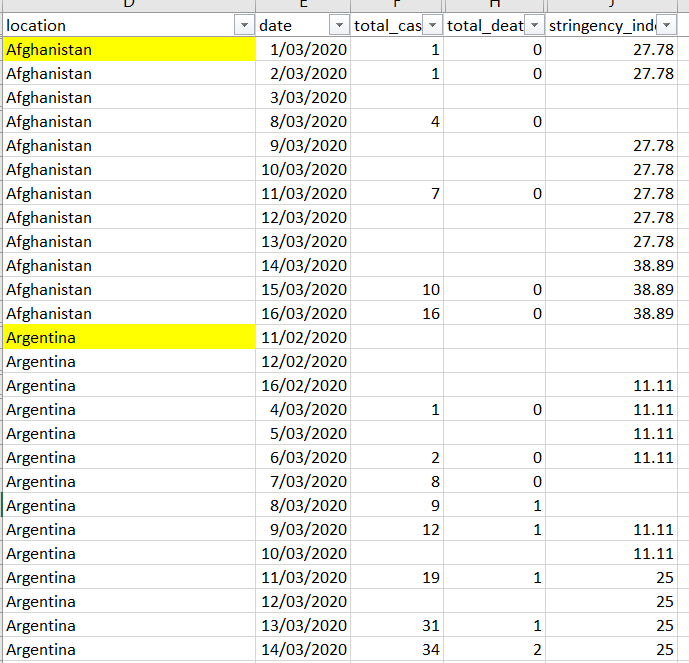Select Afghanistan date cell 9/03/2020
689x663 pixels.
point(303,145)
